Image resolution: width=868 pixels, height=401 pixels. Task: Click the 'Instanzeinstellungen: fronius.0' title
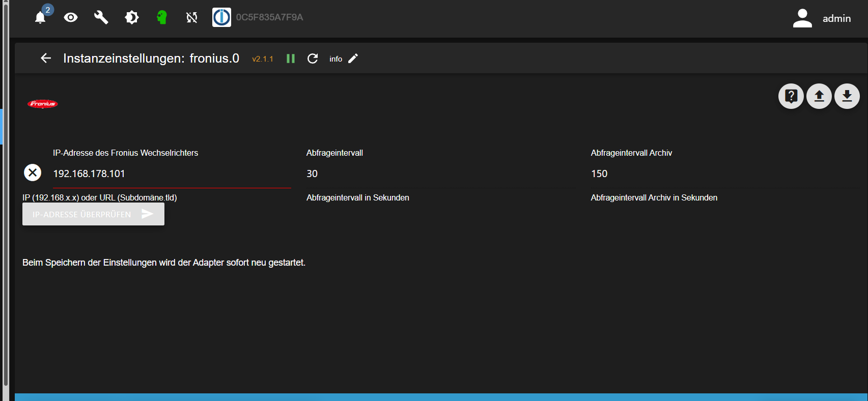[x=151, y=59]
